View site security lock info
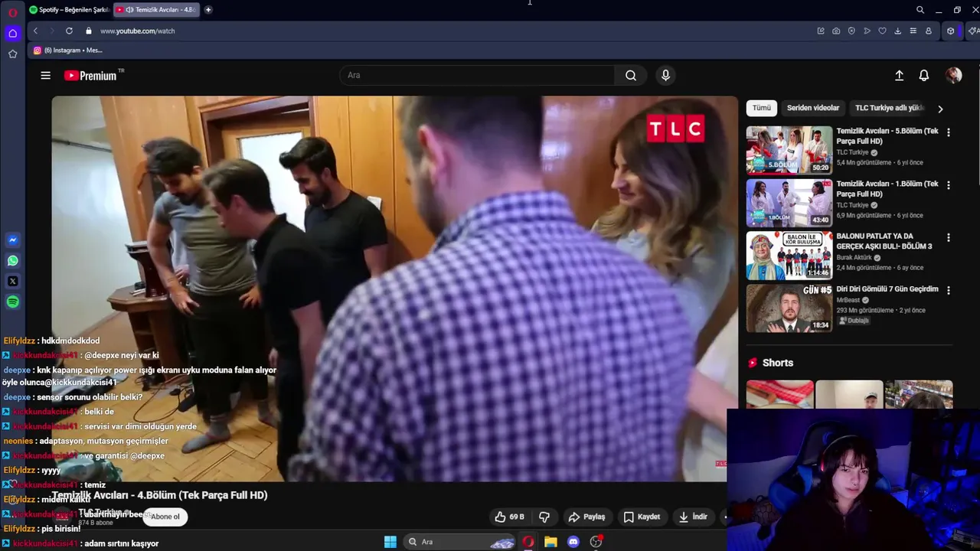The image size is (980, 551). pyautogui.click(x=89, y=31)
